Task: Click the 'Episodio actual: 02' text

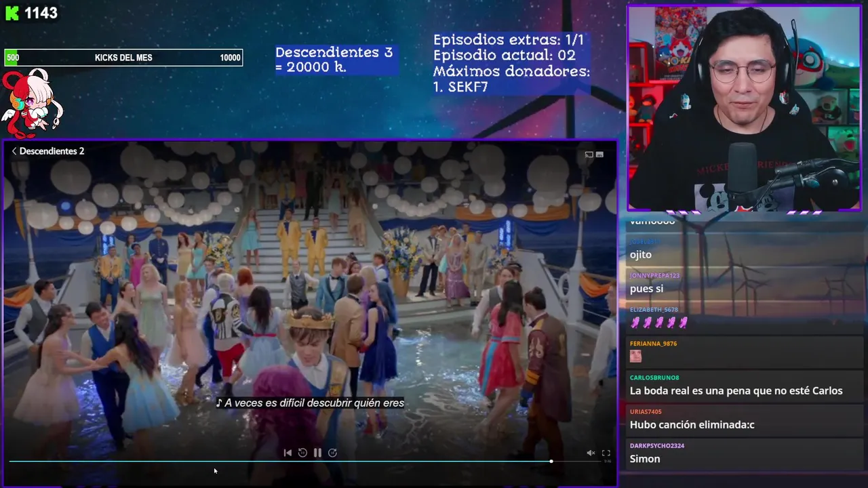Action: 505,56
